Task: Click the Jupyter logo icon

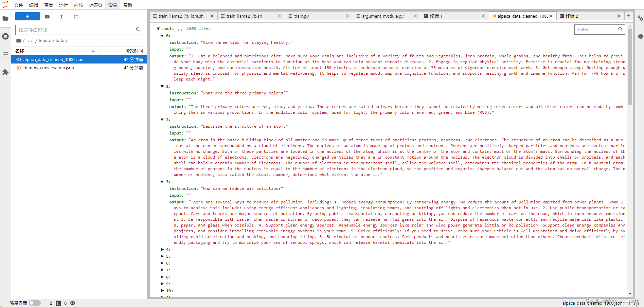Action: (5, 5)
